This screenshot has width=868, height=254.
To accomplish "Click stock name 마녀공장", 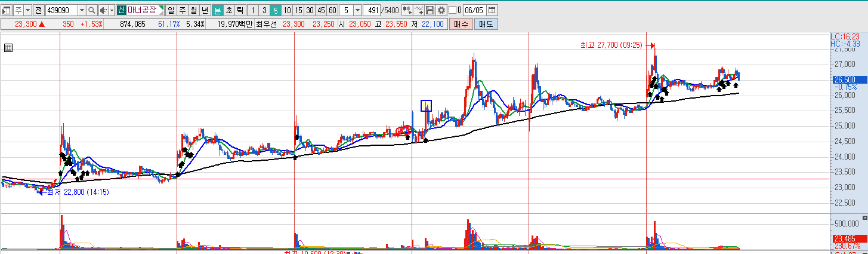I will (141, 10).
